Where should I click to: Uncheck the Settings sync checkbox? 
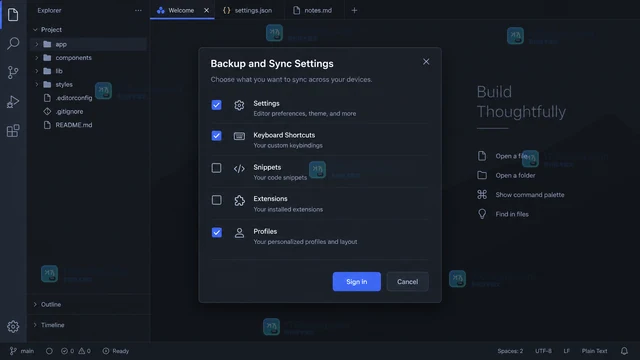[x=217, y=105]
